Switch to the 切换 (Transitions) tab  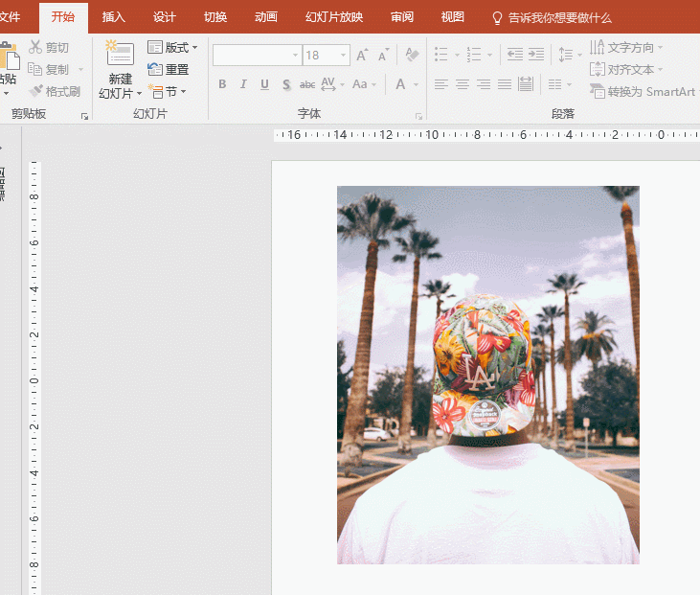point(215,17)
